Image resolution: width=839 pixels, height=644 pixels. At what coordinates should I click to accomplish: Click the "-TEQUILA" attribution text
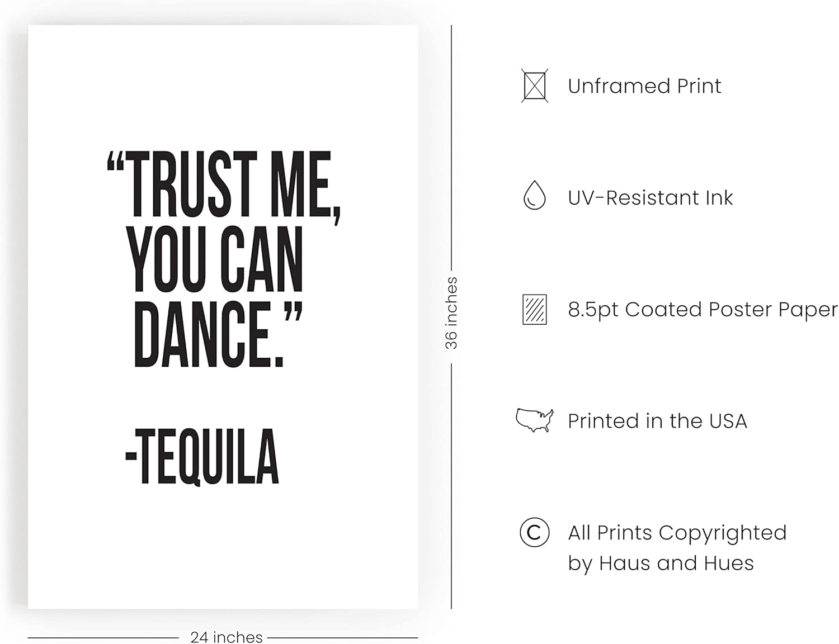click(x=201, y=457)
